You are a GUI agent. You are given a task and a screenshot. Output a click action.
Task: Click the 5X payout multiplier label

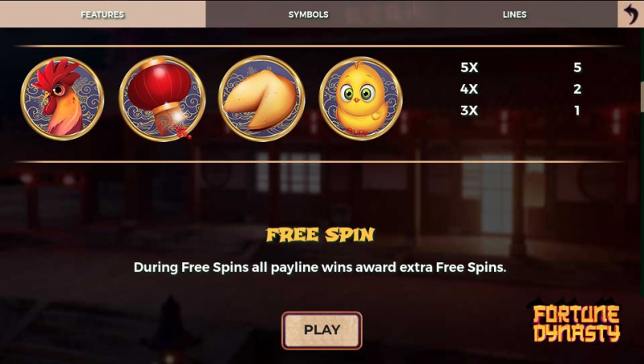click(469, 67)
